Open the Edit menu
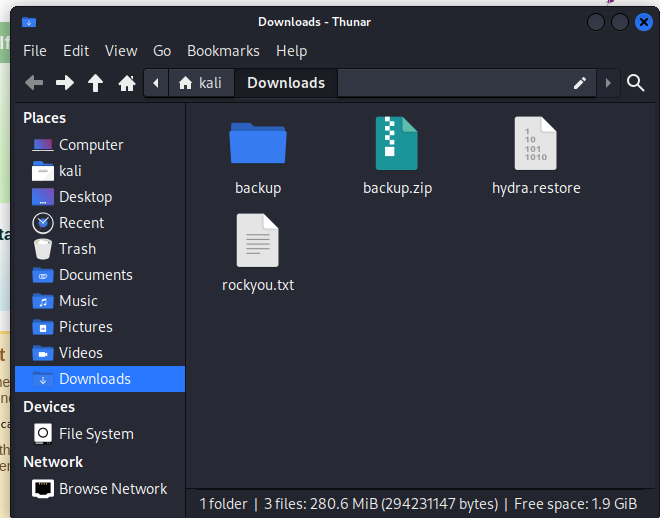 tap(76, 51)
